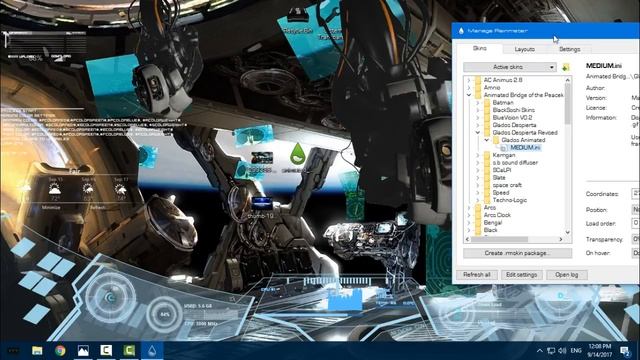Image resolution: width=640 pixels, height=360 pixels.
Task: Select the Arcs Clock folder
Action: (x=497, y=215)
